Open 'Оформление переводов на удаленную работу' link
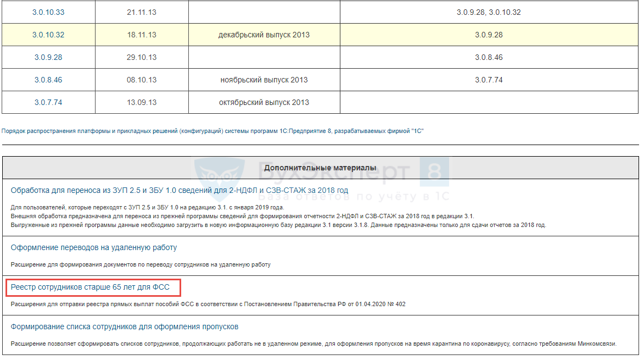Viewport: 644px width, 360px height. tap(93, 247)
